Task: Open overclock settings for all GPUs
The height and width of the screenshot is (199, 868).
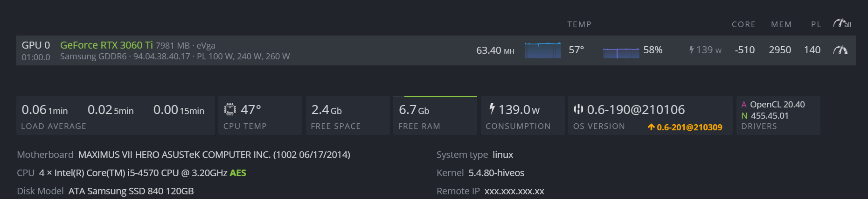Action: tap(842, 23)
